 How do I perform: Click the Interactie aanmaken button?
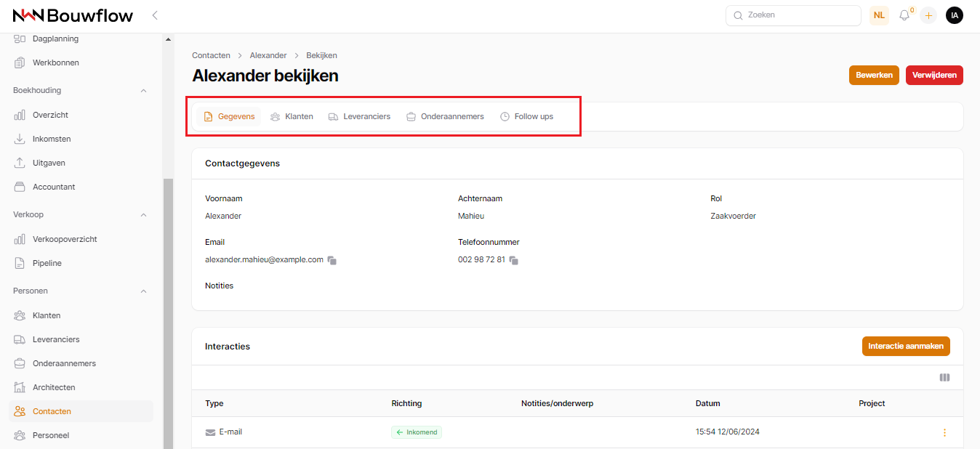905,346
